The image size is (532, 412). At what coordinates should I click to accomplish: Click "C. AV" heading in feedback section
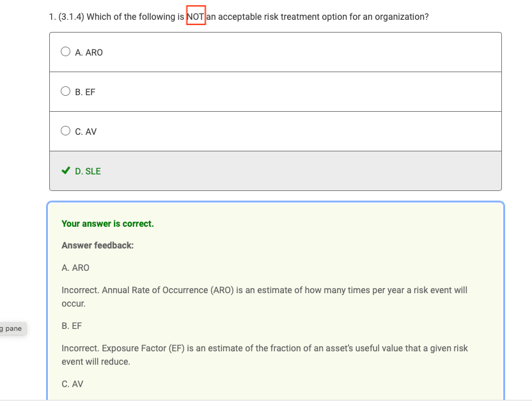pos(72,384)
